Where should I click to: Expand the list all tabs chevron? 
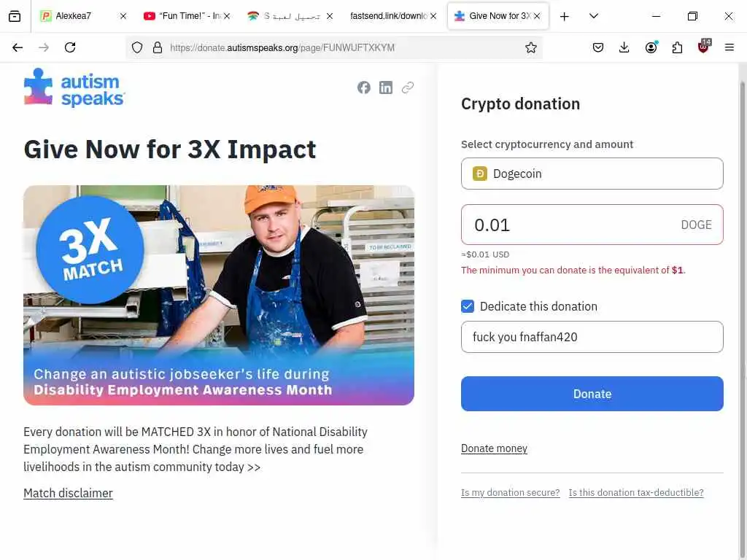tap(594, 16)
